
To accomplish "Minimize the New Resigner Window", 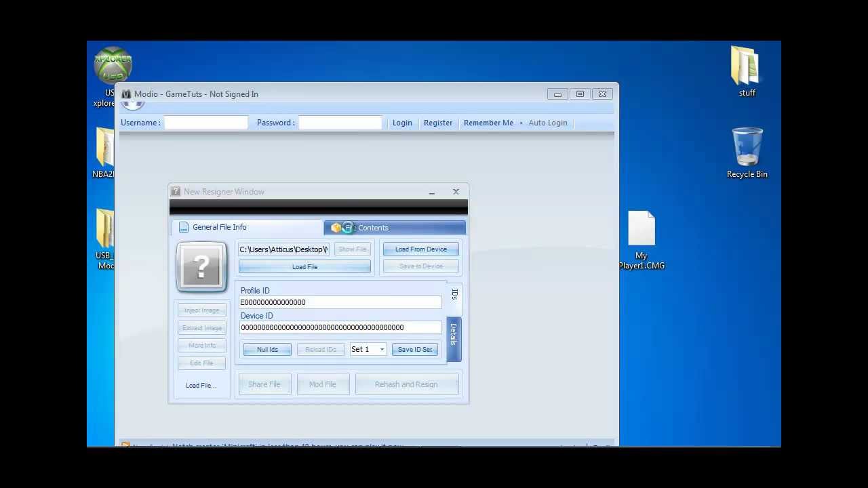I will [432, 192].
